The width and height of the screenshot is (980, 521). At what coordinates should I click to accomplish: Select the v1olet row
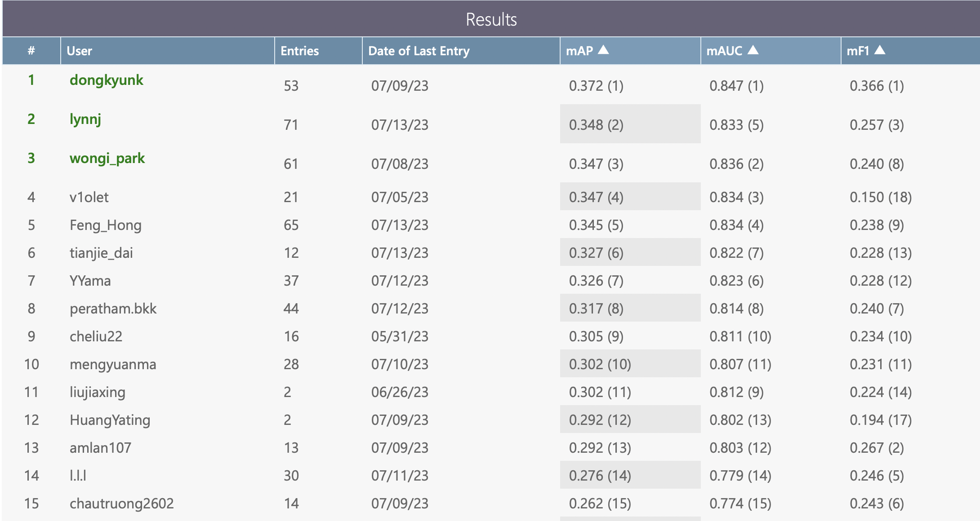tap(89, 197)
